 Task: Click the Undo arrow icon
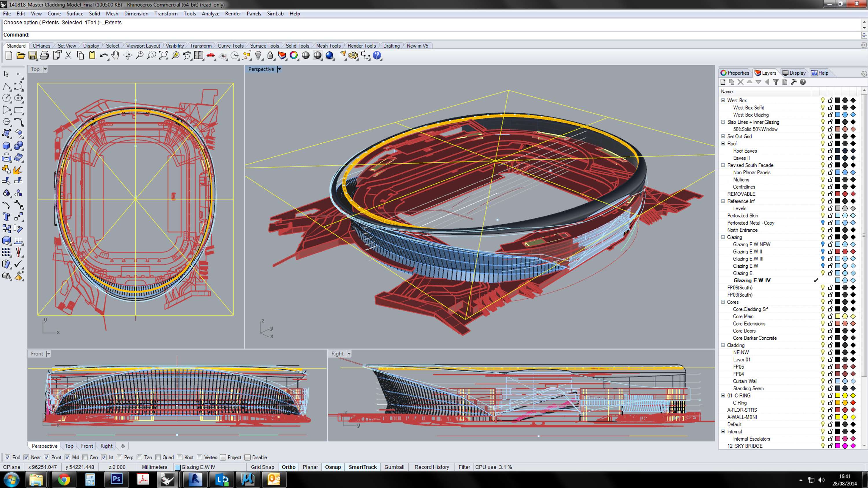click(x=104, y=56)
